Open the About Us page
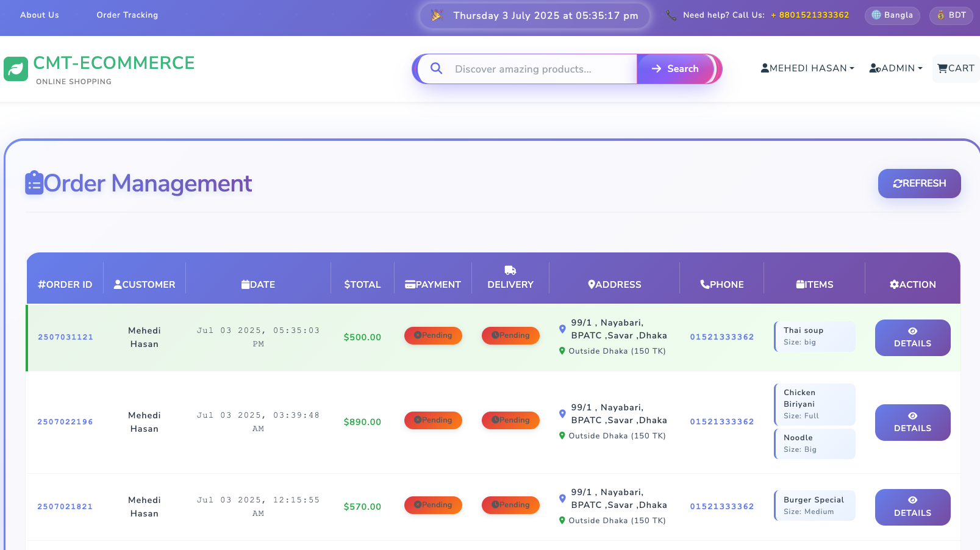 (x=40, y=15)
